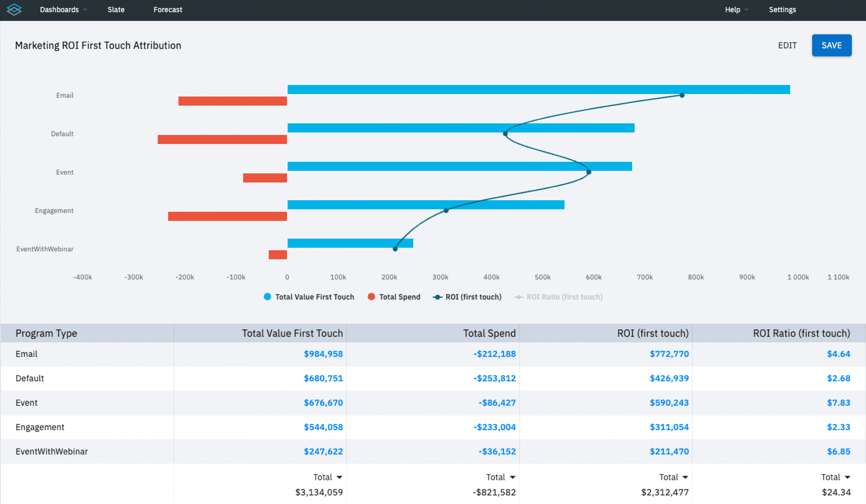Screen dimensions: 866x504
Task: Toggle the Total Spend legend series
Action: pyautogui.click(x=394, y=297)
